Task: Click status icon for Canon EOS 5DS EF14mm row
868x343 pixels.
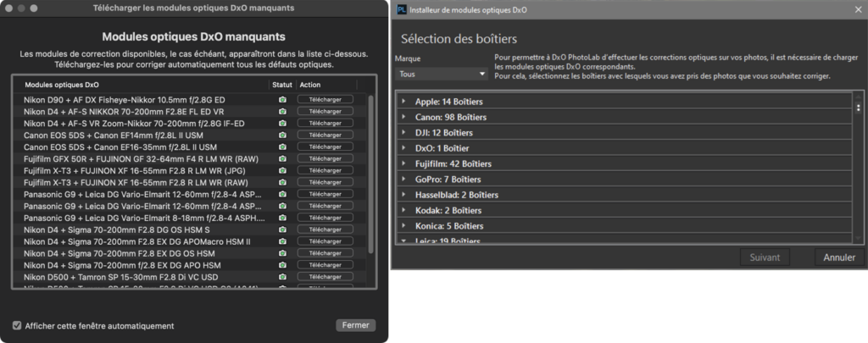Action: click(283, 135)
